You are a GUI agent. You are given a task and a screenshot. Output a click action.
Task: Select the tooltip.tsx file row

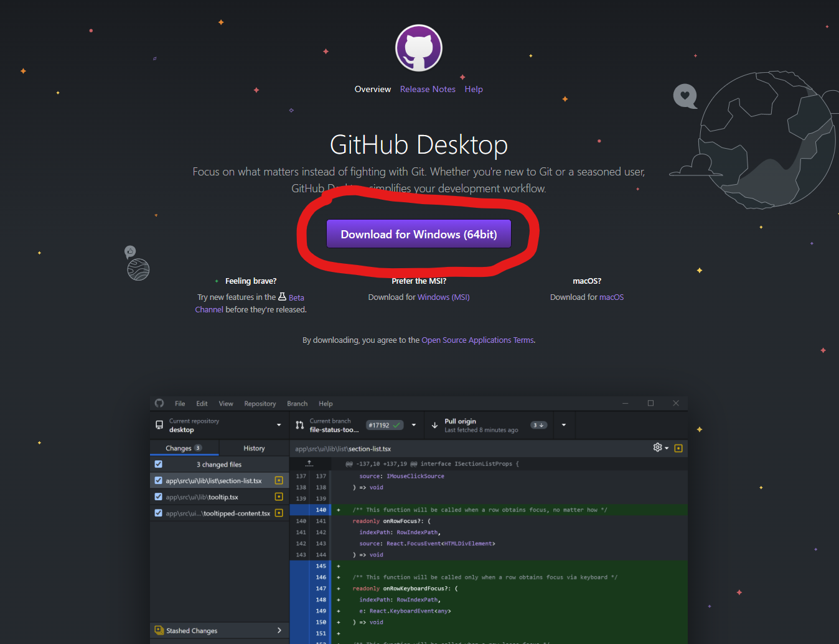click(x=219, y=497)
